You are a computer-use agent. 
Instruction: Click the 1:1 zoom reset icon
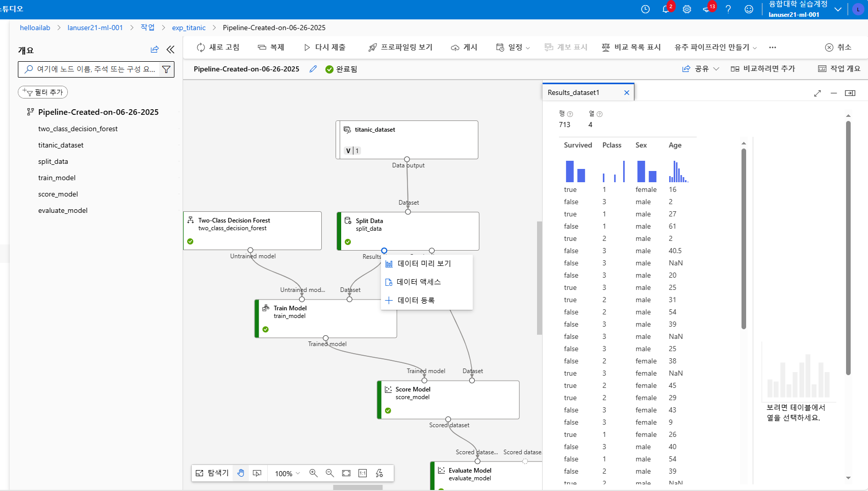pos(363,473)
